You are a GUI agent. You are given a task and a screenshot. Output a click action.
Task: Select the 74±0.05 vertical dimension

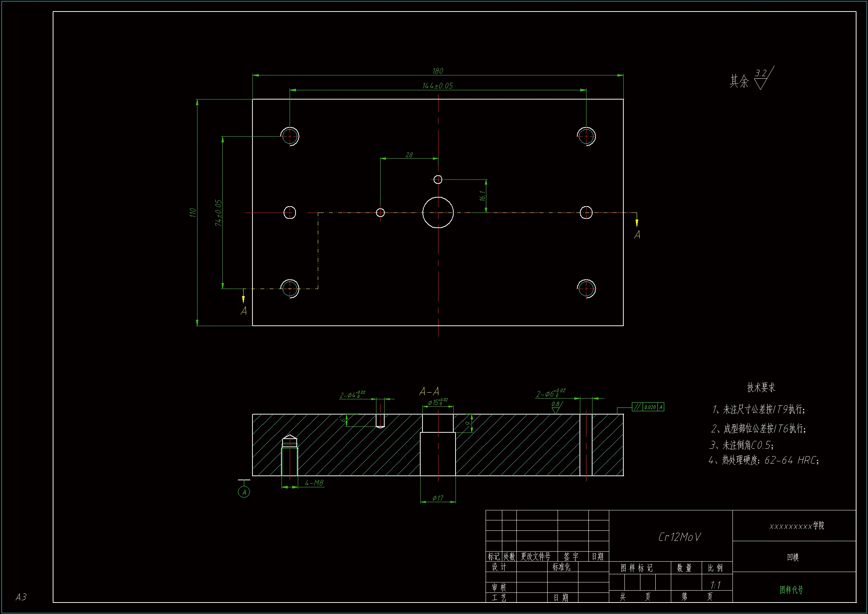218,212
